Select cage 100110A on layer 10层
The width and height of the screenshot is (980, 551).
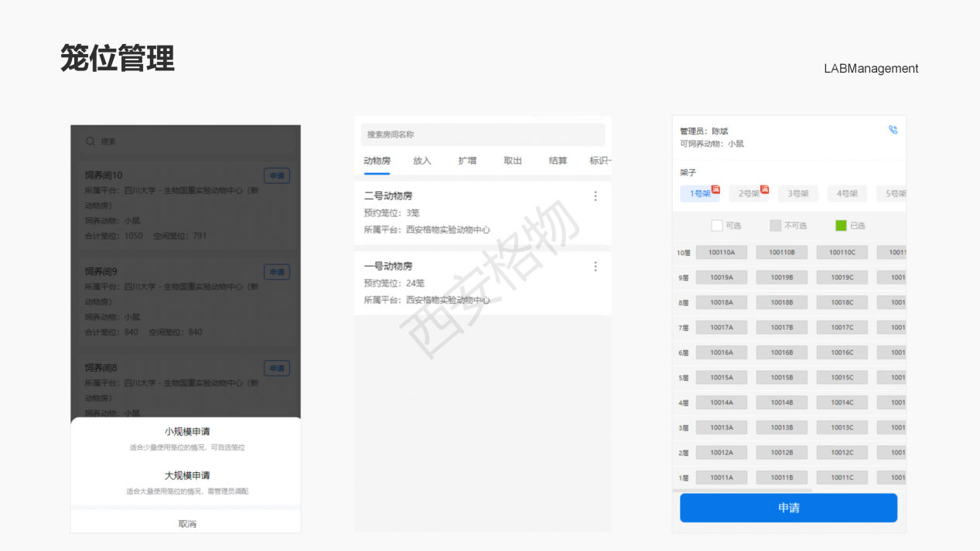tap(722, 252)
